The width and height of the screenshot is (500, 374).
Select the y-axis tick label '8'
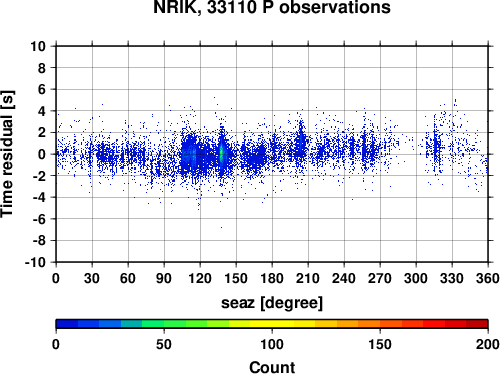coord(41,68)
